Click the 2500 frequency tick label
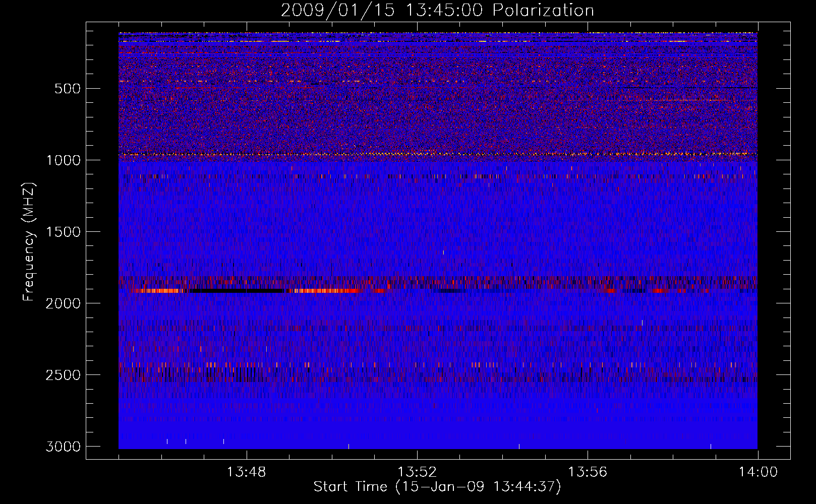This screenshot has width=816, height=504. [64, 375]
